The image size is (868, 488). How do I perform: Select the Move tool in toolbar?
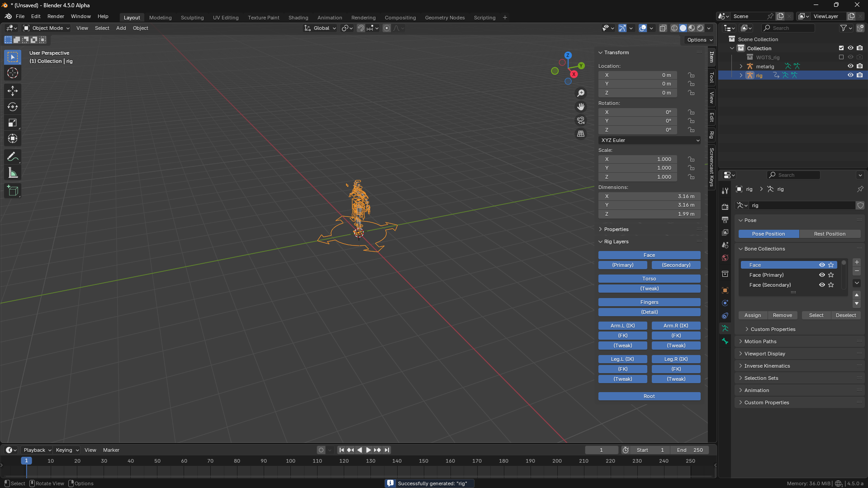(x=13, y=91)
